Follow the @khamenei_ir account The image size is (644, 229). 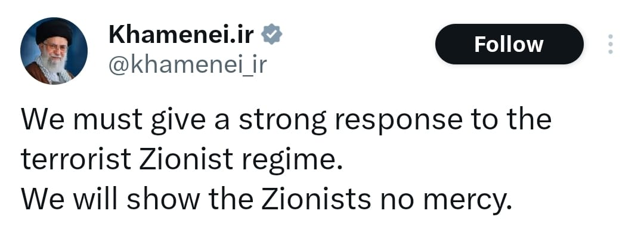509,44
